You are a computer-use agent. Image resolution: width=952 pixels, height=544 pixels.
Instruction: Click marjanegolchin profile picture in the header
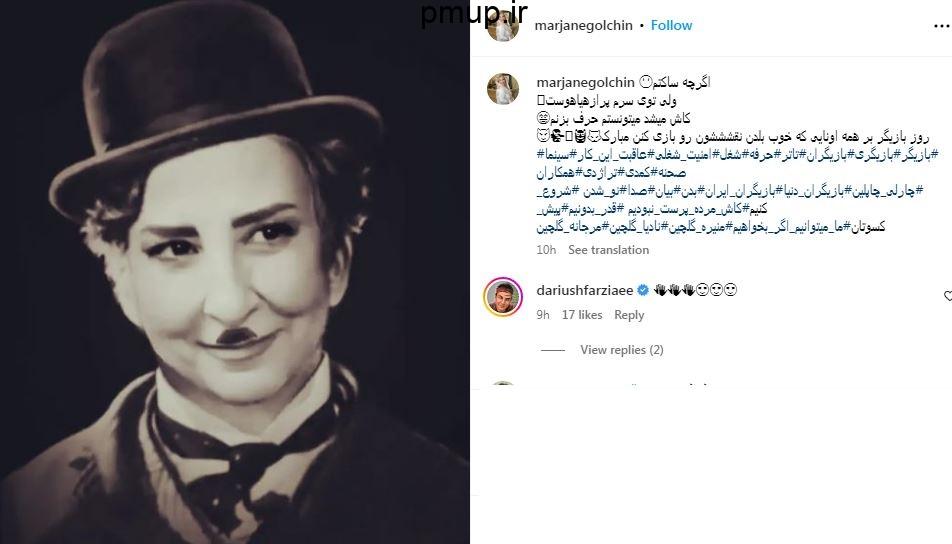point(503,26)
